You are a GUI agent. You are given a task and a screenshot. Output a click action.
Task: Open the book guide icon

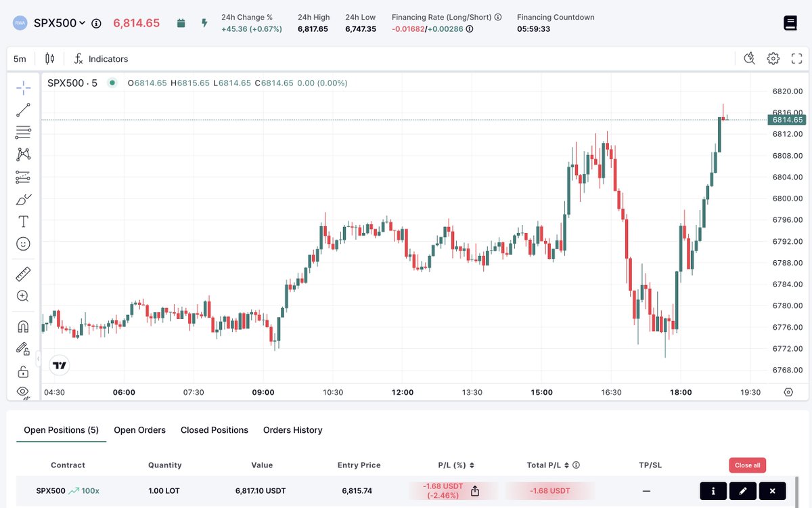point(790,23)
